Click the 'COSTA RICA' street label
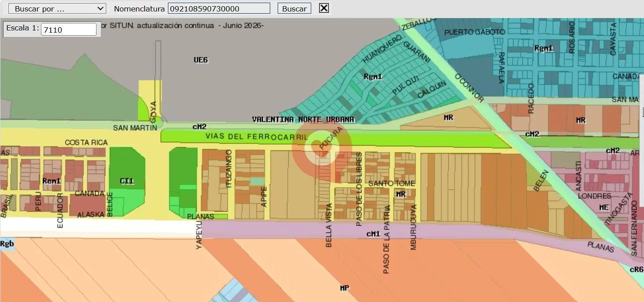The height and width of the screenshot is (302, 644). [86, 142]
